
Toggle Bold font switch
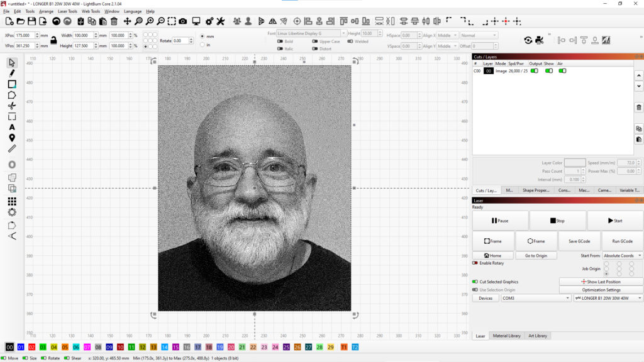[x=280, y=41]
